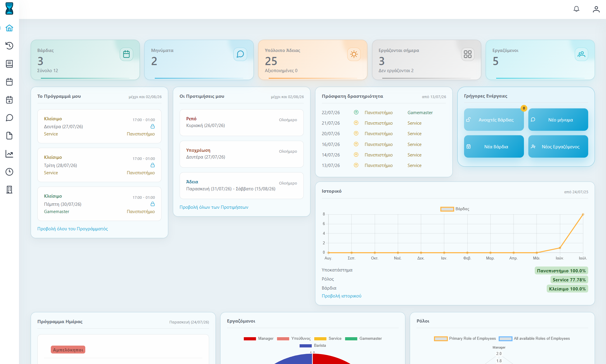Toggle the red Manager legend swatch
The height and width of the screenshot is (364, 606).
pos(250,339)
